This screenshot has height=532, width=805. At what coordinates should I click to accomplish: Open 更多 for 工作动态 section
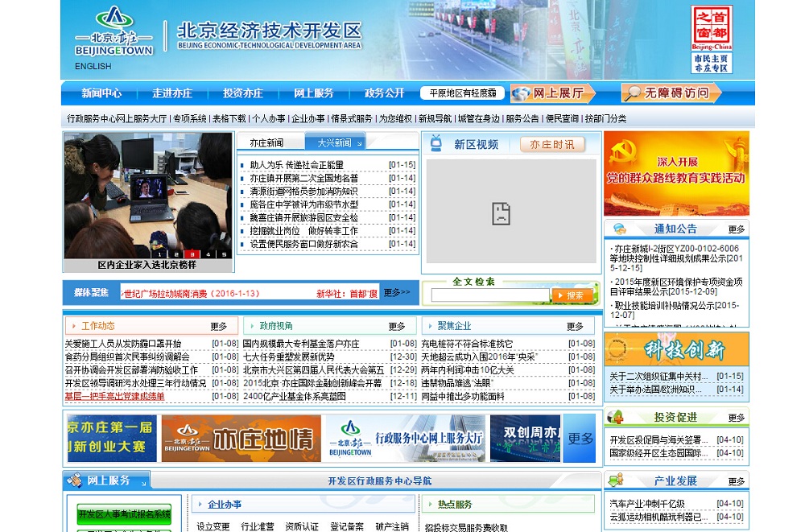[218, 326]
